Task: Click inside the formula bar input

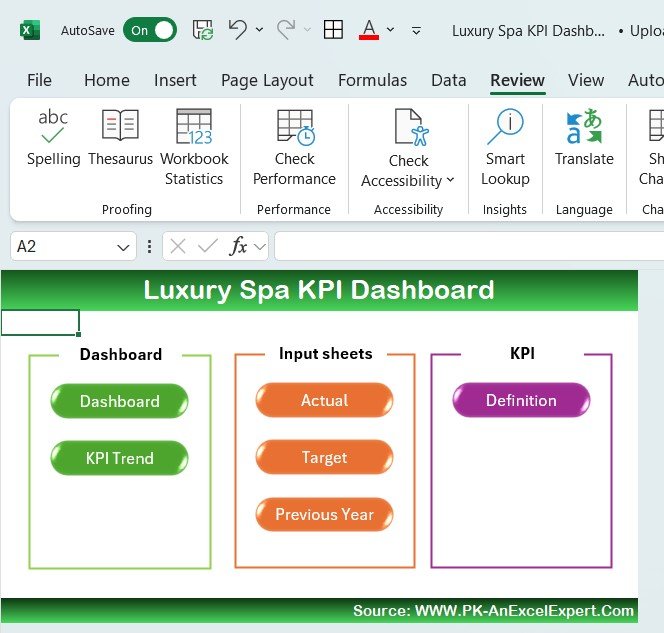Action: pos(469,246)
